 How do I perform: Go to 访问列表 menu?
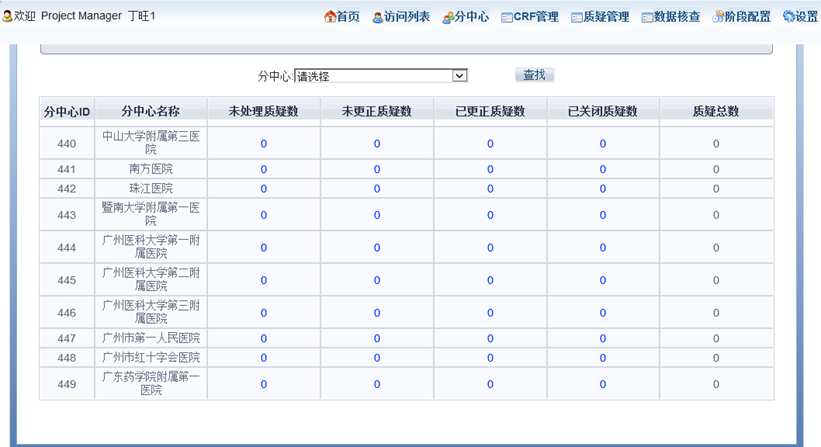point(407,17)
